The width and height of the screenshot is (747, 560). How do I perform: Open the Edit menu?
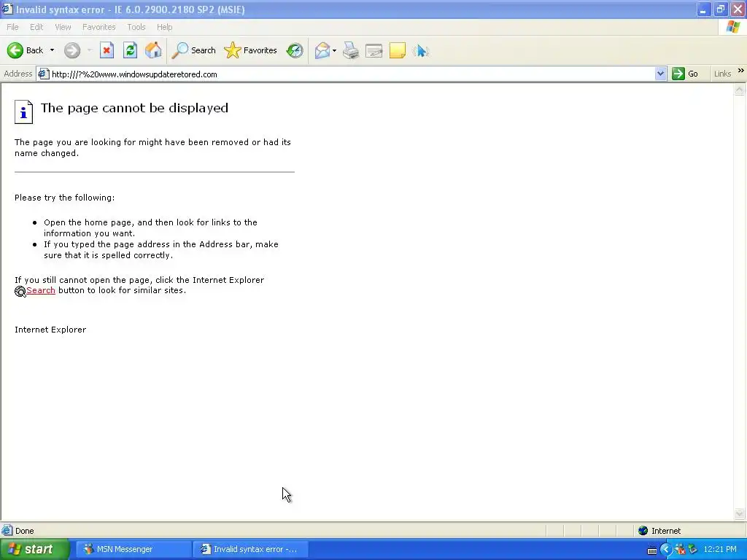pos(36,27)
